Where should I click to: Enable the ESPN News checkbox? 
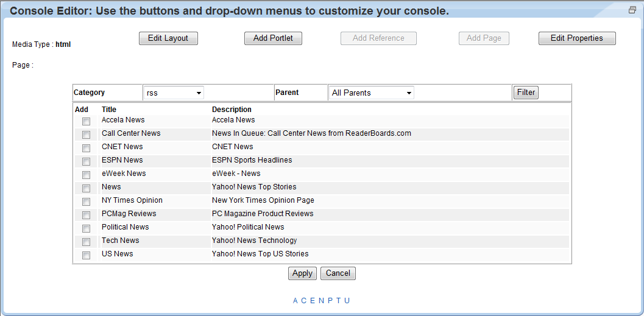coord(86,161)
